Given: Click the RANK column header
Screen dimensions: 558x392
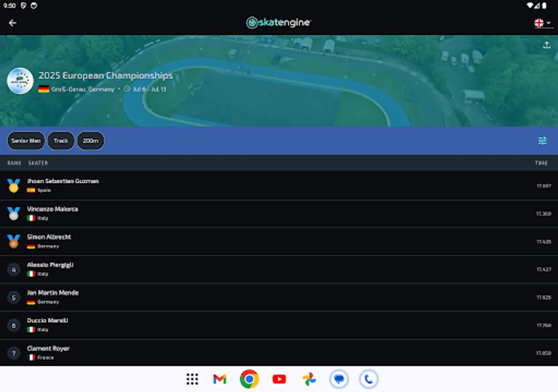Looking at the screenshot, I should coord(14,162).
